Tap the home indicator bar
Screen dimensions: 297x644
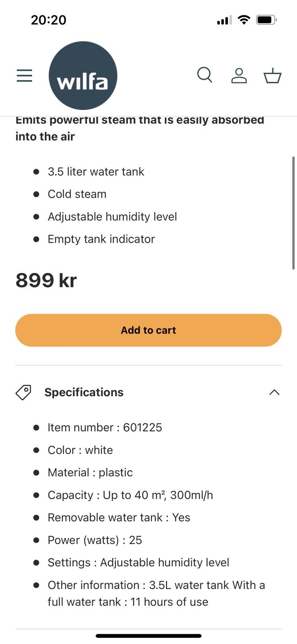pos(148,636)
